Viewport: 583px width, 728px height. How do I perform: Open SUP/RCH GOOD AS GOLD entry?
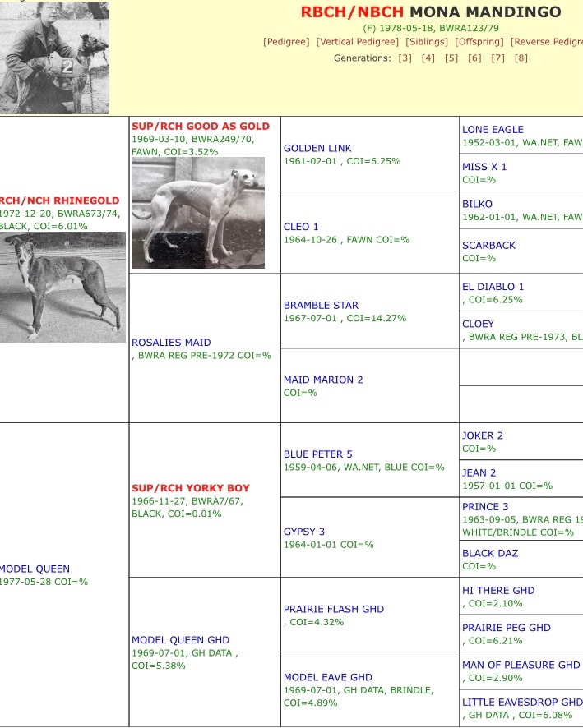point(201,127)
